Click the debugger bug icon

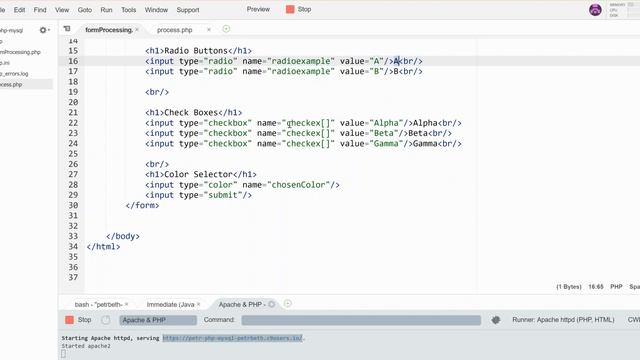tap(496, 320)
